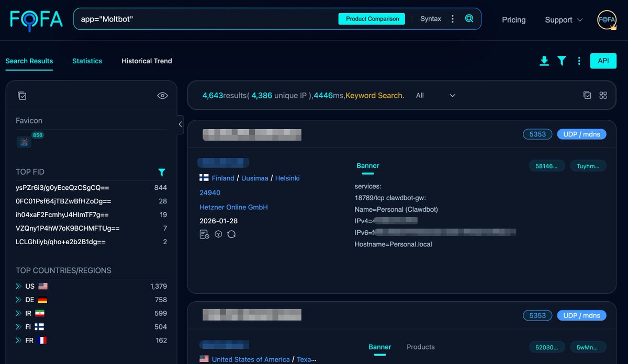Open the United States of America link

251,359
